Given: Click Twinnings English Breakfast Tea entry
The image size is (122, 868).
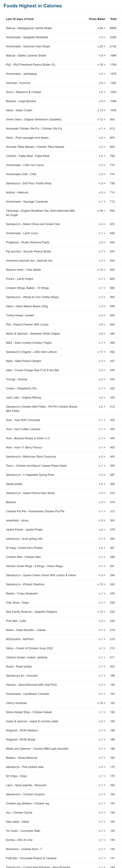Looking at the screenshot, I should [x=61, y=213].
